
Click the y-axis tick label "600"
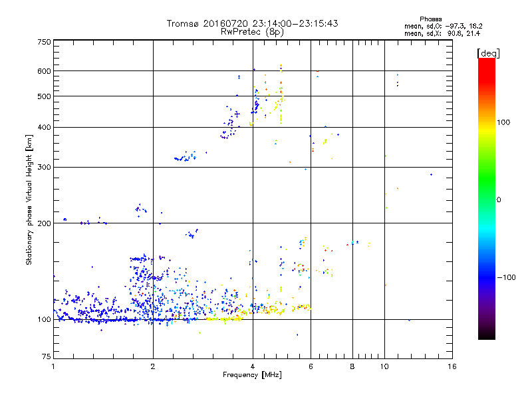coord(45,71)
